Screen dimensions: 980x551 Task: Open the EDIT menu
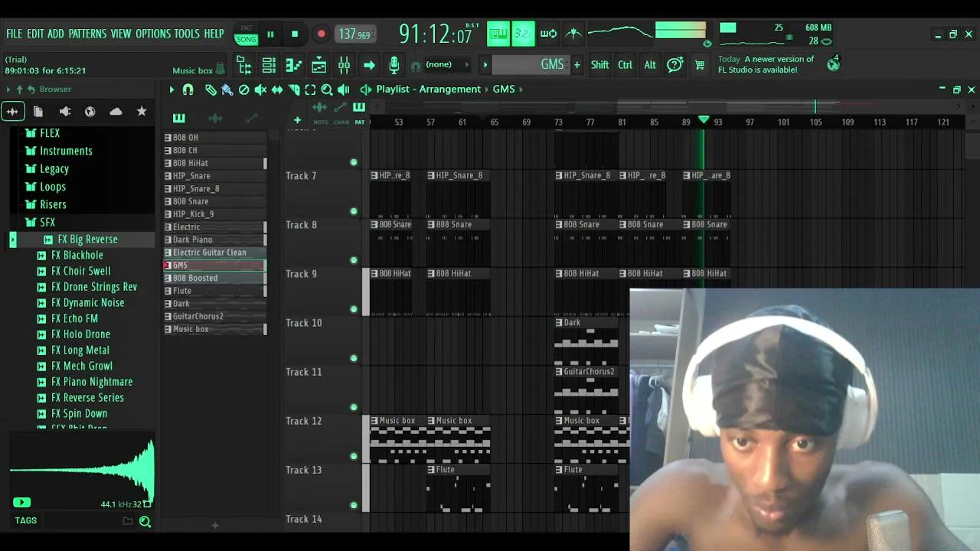[x=35, y=34]
